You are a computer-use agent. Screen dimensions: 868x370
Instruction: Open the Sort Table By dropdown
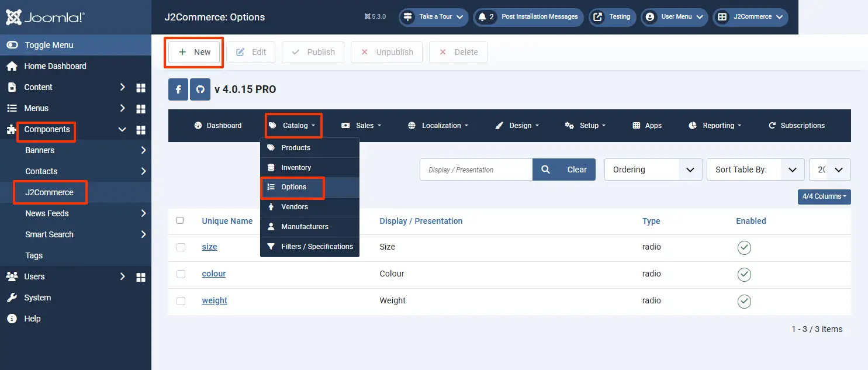coord(755,170)
